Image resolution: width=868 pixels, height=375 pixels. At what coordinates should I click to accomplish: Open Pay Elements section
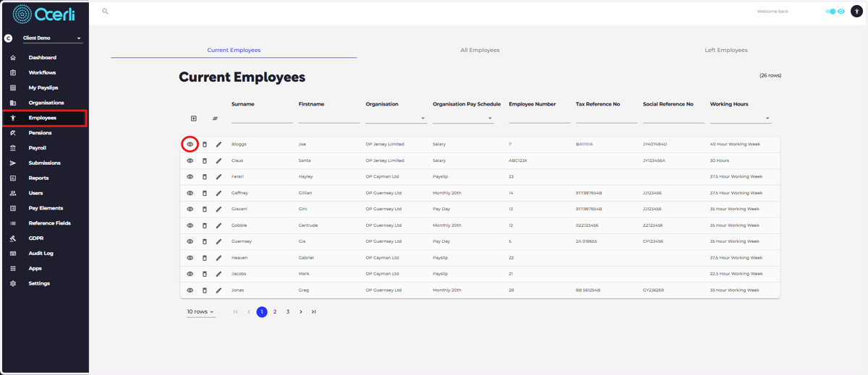pyautogui.click(x=46, y=208)
